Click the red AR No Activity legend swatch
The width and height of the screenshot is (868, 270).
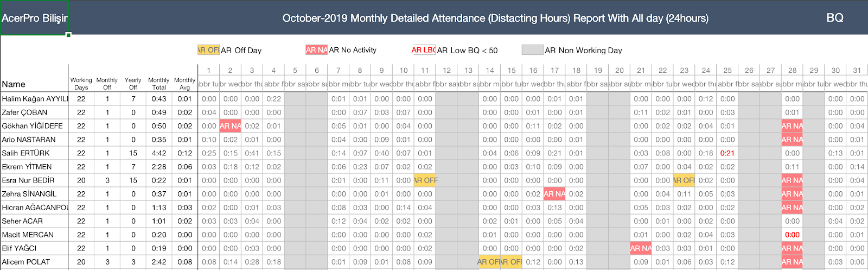tap(316, 50)
